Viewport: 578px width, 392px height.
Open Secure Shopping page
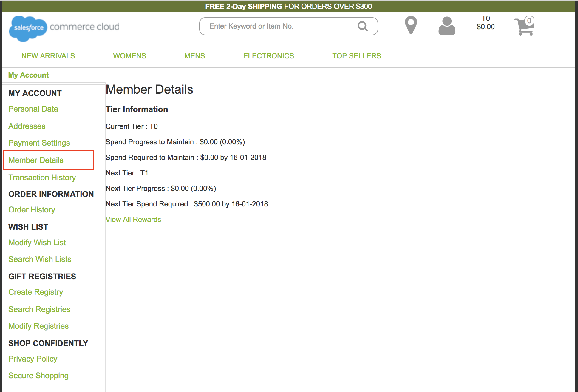pyautogui.click(x=38, y=376)
